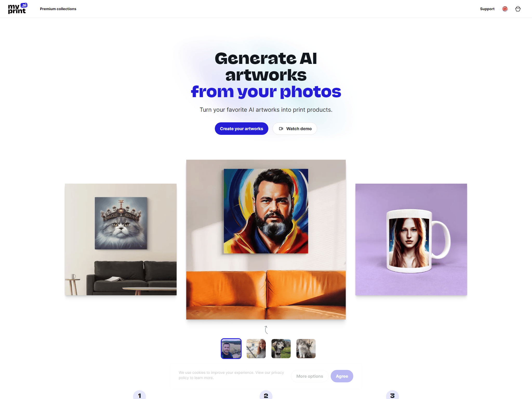The height and width of the screenshot is (399, 532).
Task: Click the crowned cat canvas preview image
Action: tap(121, 240)
